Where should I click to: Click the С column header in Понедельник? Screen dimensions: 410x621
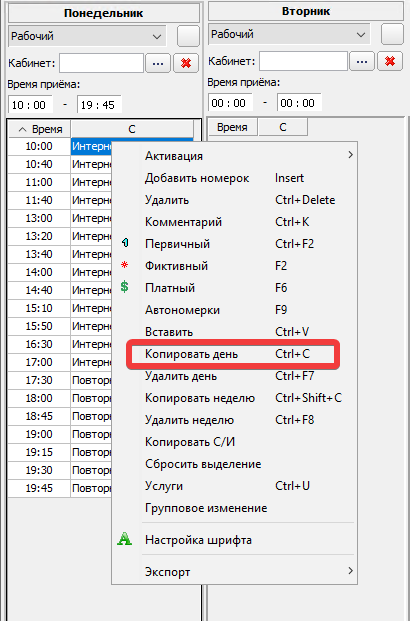pos(132,129)
